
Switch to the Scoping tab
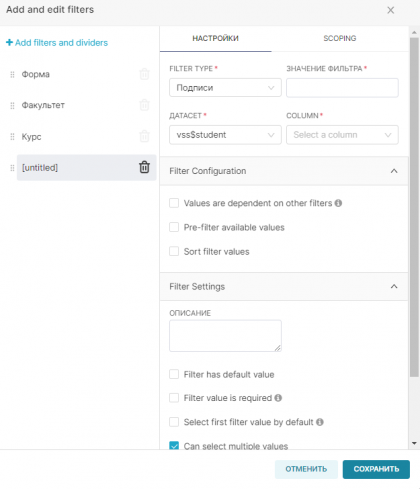tap(340, 38)
